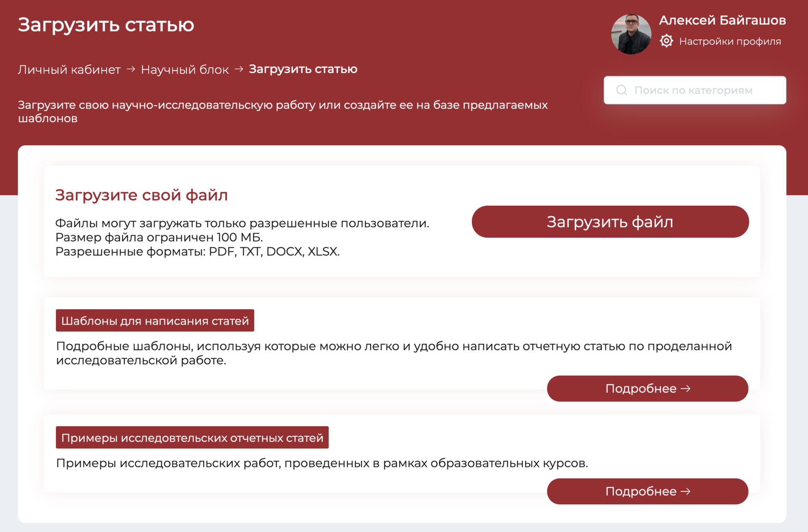Open Подробнее for article templates
Screen dimensions: 808x532
pos(647,389)
